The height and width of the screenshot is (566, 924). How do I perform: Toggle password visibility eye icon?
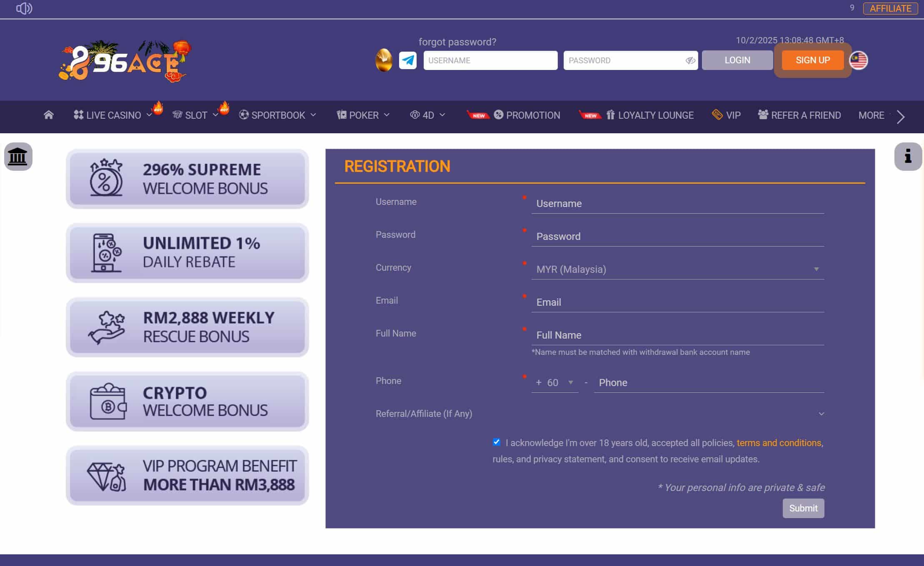690,60
